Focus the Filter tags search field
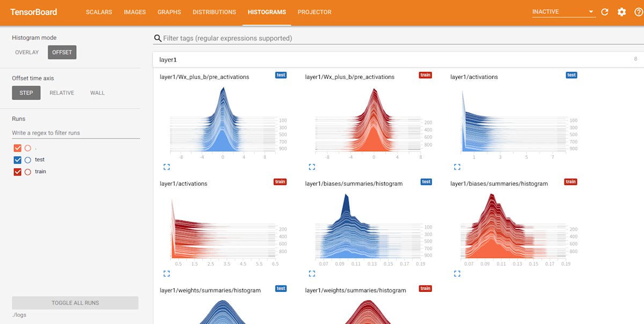The height and width of the screenshot is (324, 644). (x=397, y=38)
